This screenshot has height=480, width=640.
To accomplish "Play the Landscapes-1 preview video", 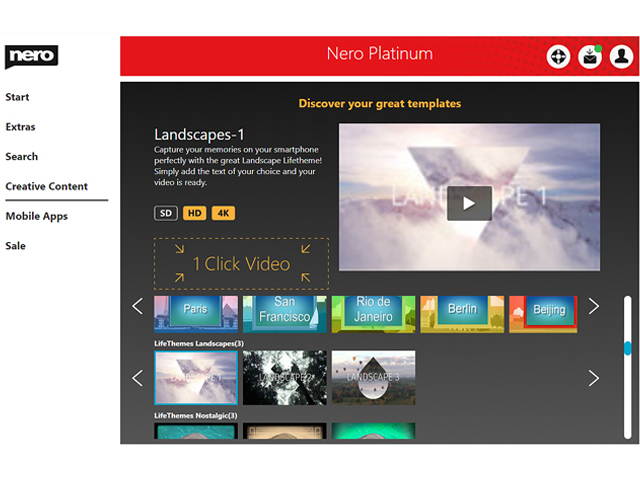I will [x=469, y=203].
